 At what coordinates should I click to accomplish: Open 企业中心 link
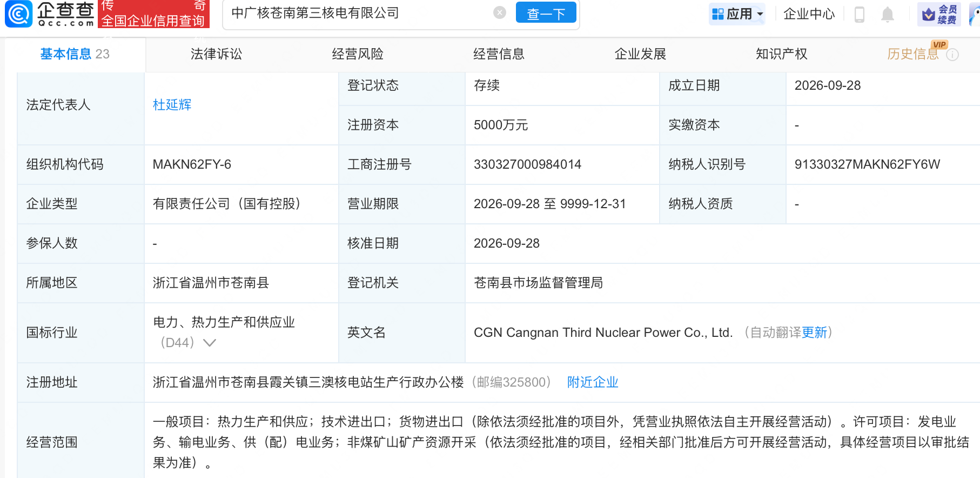(809, 14)
